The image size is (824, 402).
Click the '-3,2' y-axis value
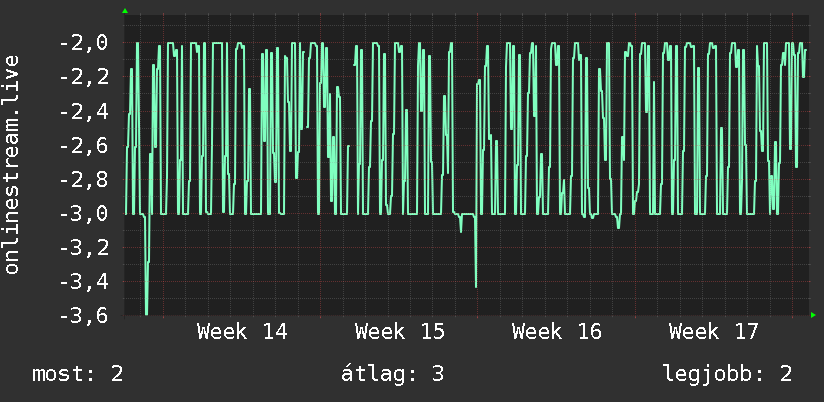click(x=84, y=248)
